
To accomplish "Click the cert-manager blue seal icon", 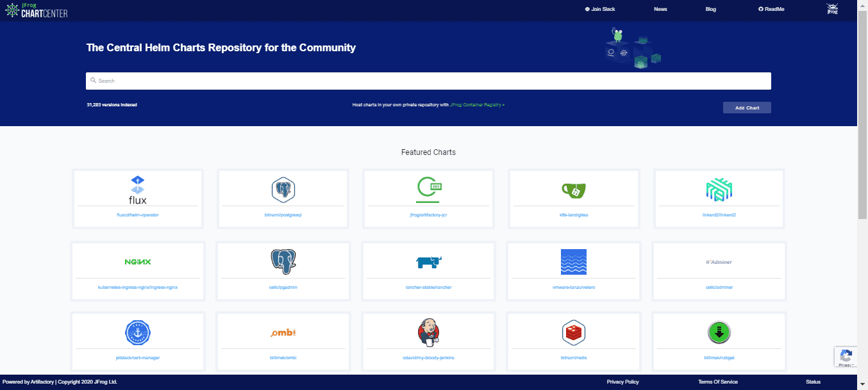I will click(137, 333).
